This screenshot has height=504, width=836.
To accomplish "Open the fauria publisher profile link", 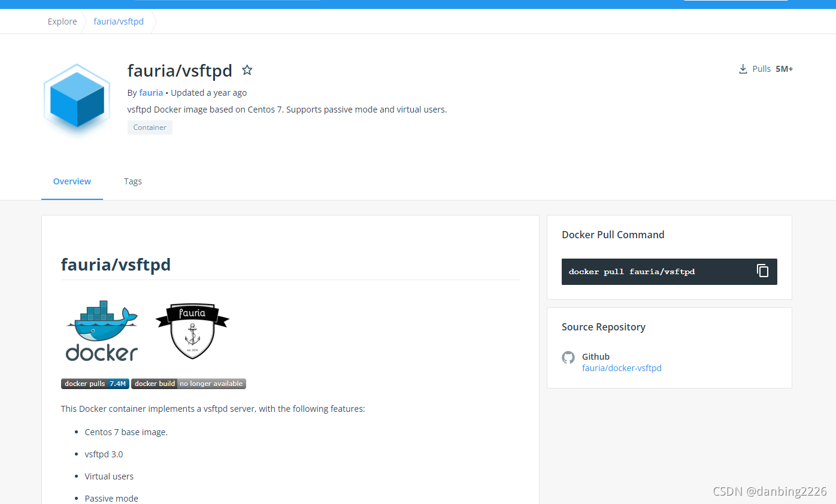I will [150, 92].
